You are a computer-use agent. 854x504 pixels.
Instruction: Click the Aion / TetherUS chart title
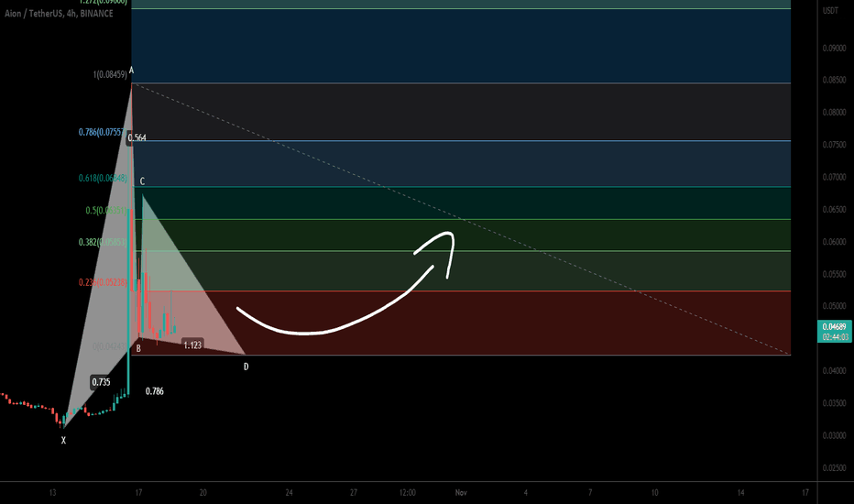tap(59, 14)
